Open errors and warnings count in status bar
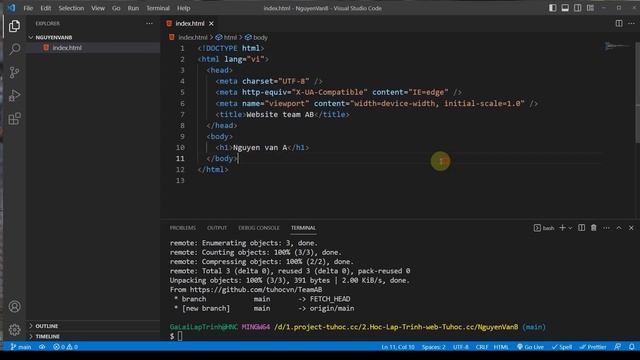 65,347
